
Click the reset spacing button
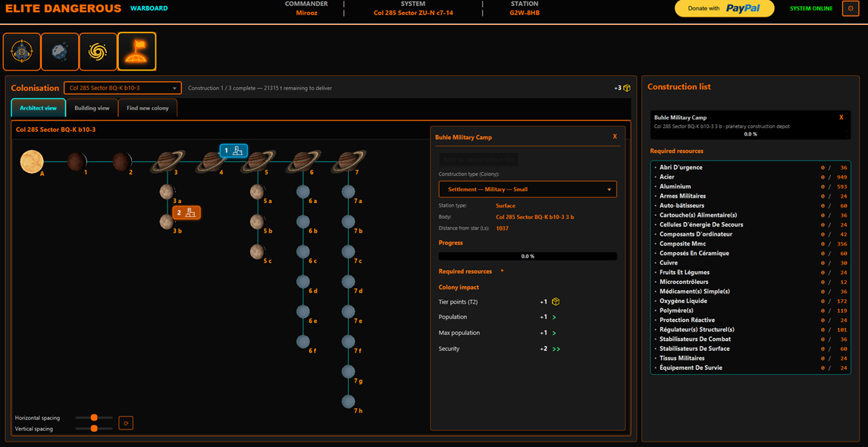click(x=126, y=423)
